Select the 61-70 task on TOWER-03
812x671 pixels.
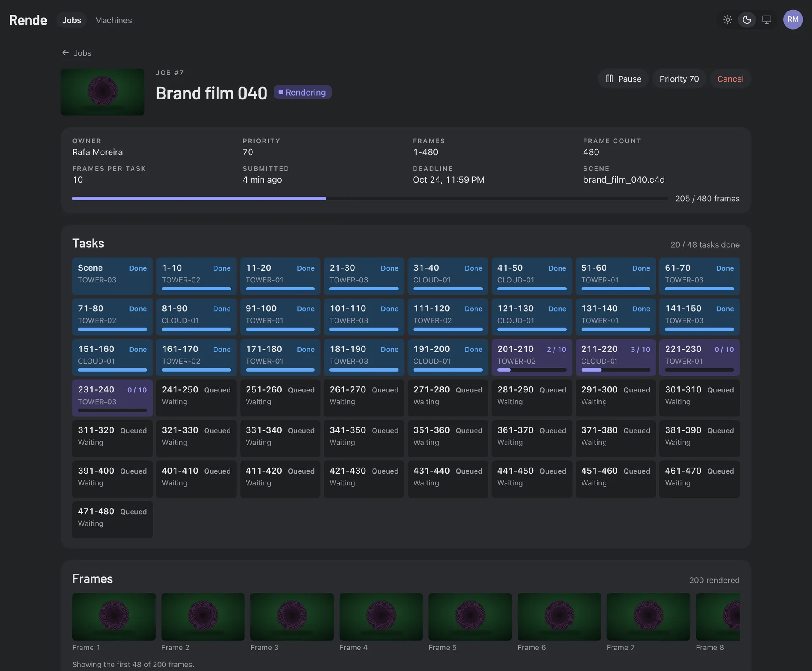(x=699, y=276)
